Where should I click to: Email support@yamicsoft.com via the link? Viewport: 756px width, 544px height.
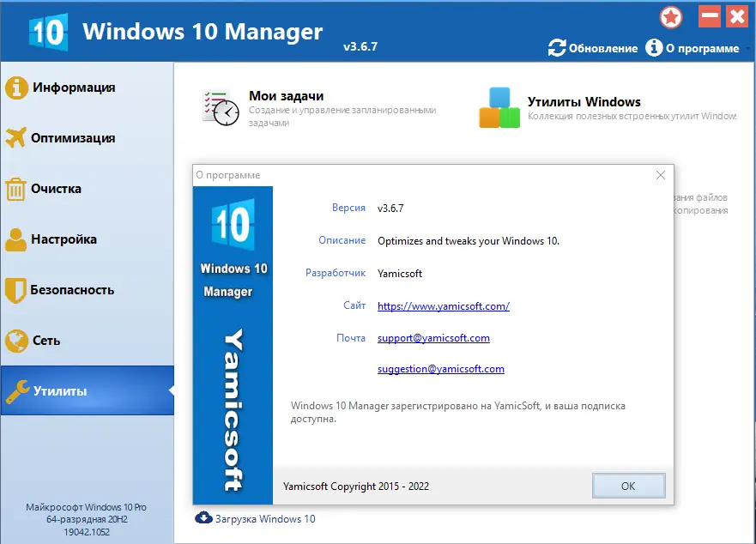click(432, 338)
